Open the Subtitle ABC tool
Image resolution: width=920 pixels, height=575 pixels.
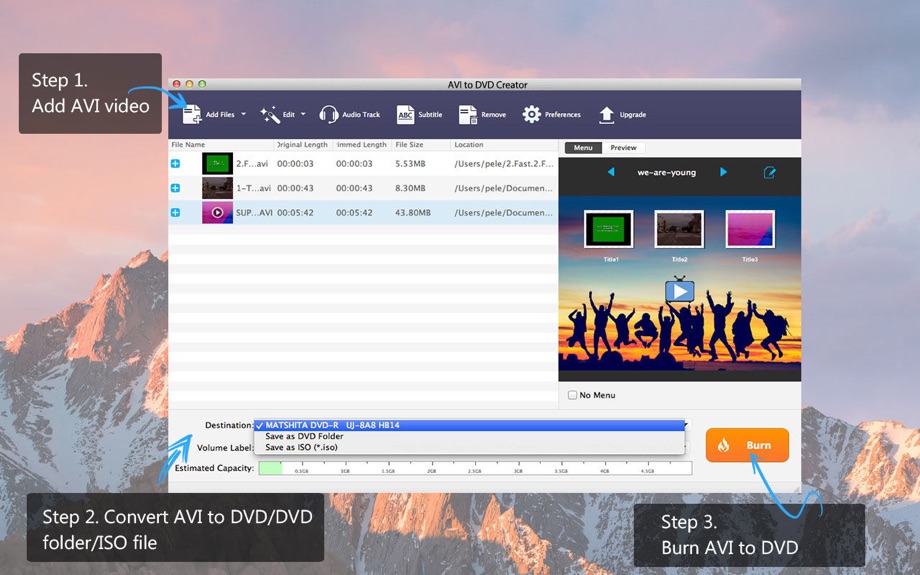coord(405,114)
